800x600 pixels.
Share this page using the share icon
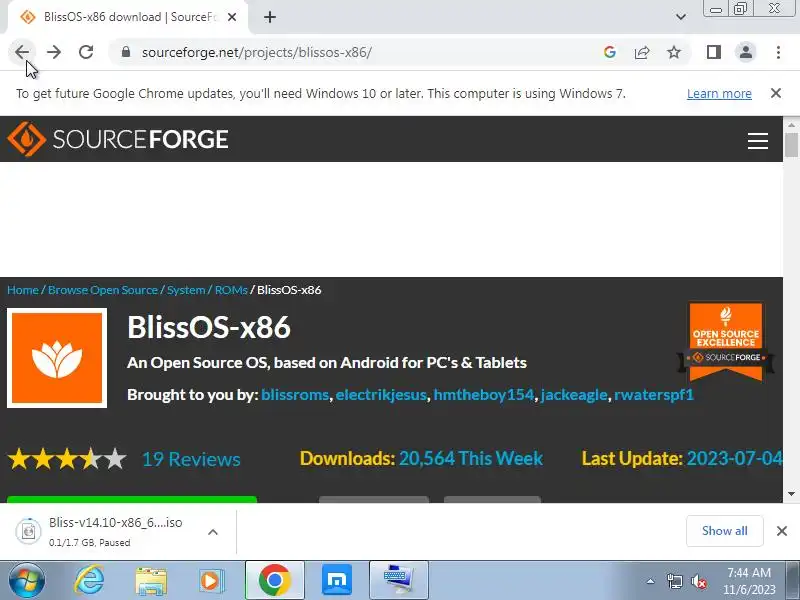click(641, 52)
